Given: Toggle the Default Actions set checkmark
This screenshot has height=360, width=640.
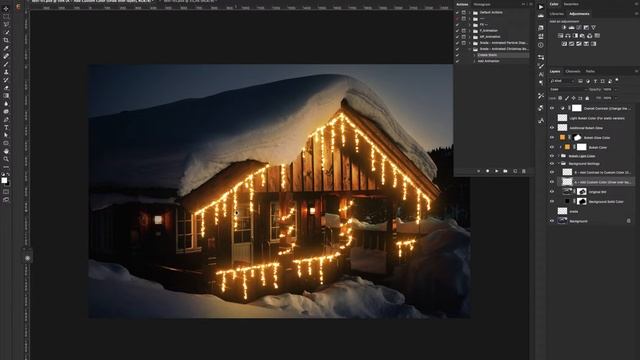Looking at the screenshot, I should click(458, 13).
